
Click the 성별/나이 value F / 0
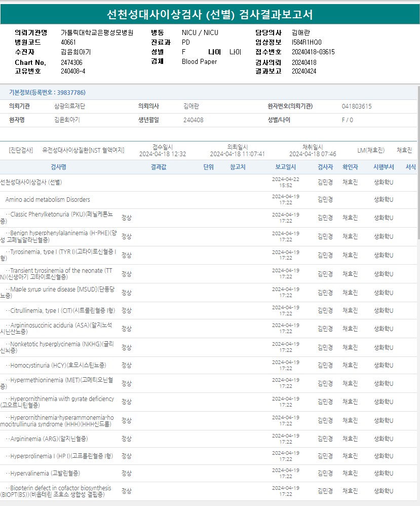coord(348,120)
